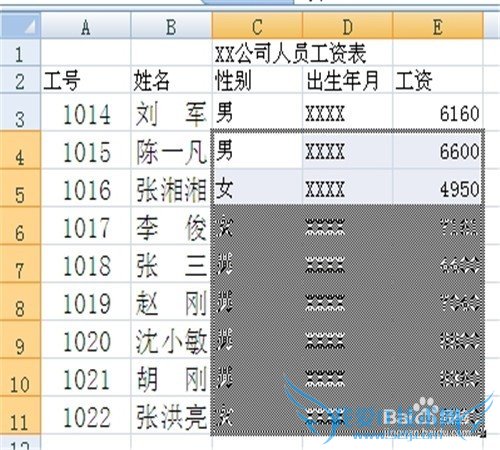The width and height of the screenshot is (500, 450).
Task: Click cell with employee number 1014
Action: click(x=86, y=112)
